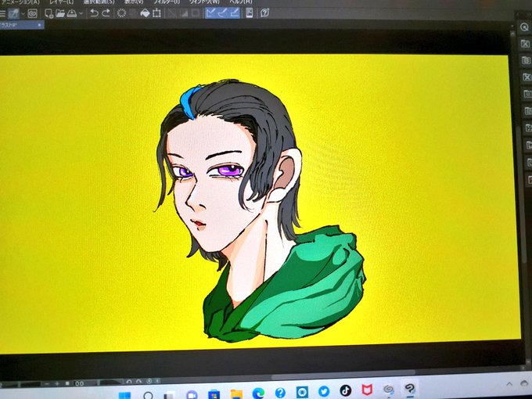Click the third icon in right panel dock
This screenshot has height=399, width=532.
[526, 60]
